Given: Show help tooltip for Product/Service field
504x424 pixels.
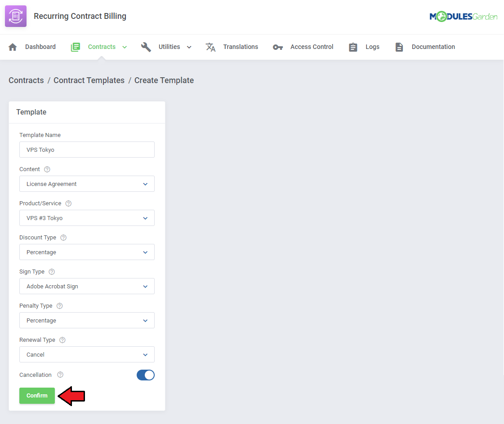Looking at the screenshot, I should point(68,203).
